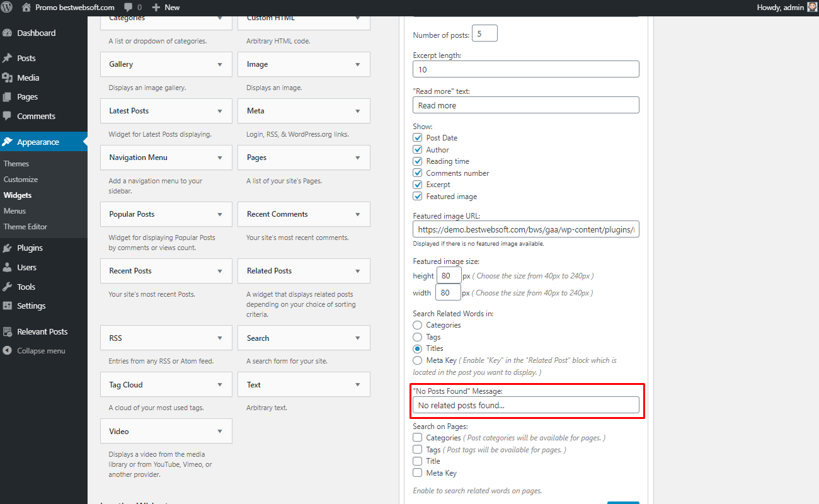Uncheck the Author checkbox

[418, 149]
